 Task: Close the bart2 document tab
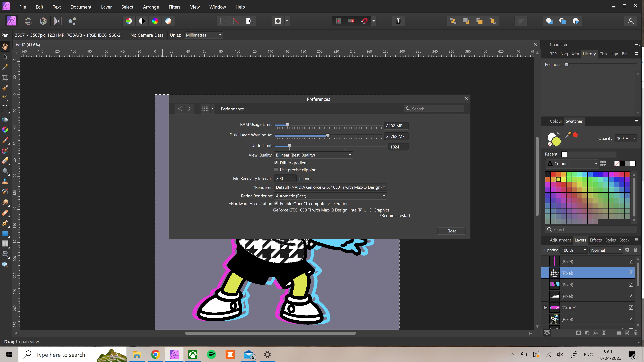tap(536, 45)
